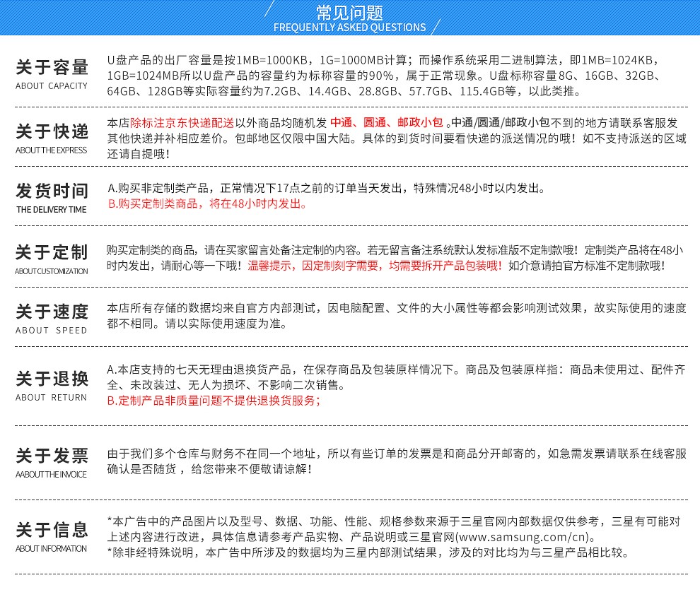Click red text '温馨提示，因定制刻字需要'
This screenshot has width=700, height=597.
tap(313, 266)
